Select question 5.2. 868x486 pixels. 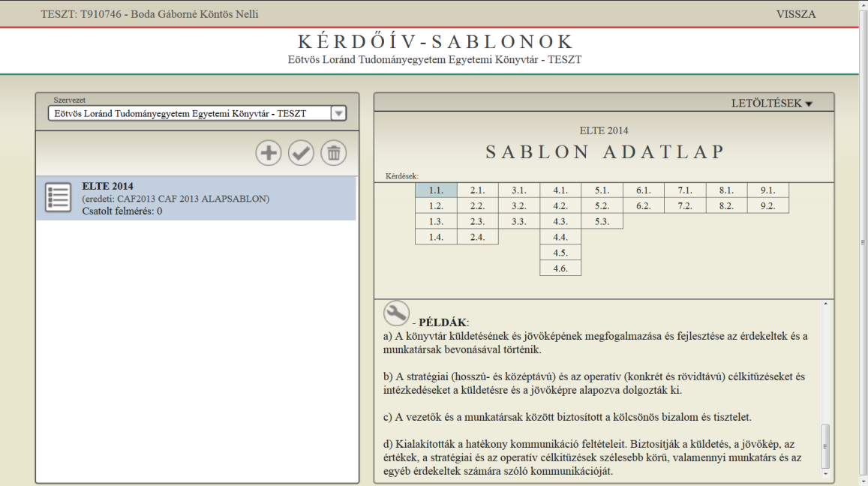pos(602,206)
